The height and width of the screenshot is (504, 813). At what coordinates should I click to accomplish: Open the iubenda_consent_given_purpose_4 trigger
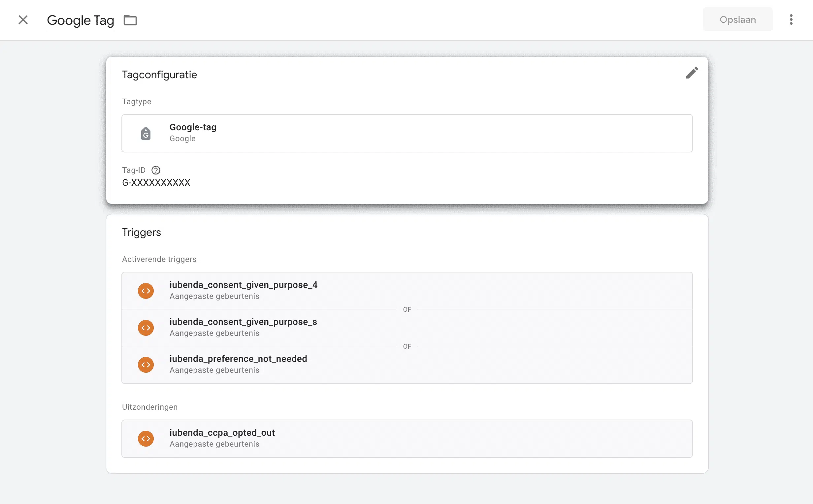[407, 290]
